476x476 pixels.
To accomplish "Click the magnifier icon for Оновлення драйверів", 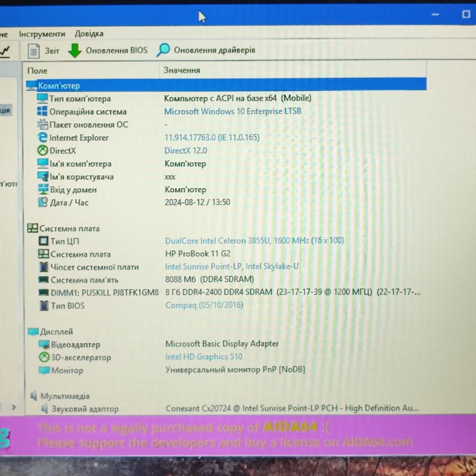I will pos(163,50).
